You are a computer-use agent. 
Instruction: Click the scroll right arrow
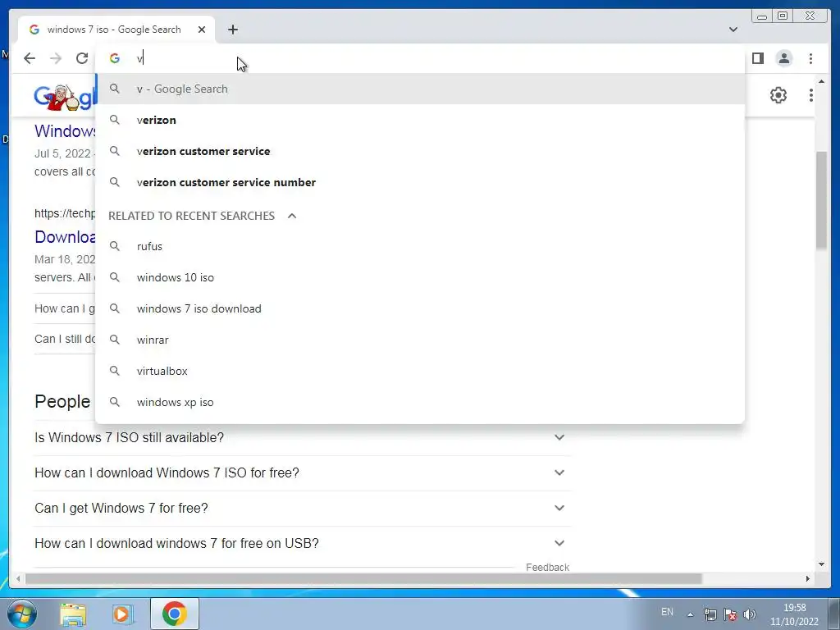pyautogui.click(x=808, y=578)
